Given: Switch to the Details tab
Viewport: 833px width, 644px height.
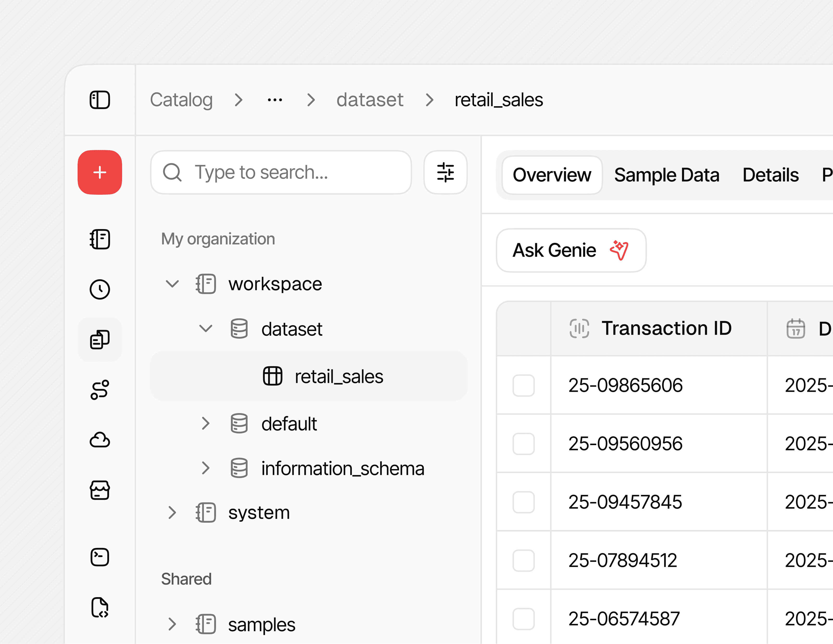Looking at the screenshot, I should [771, 175].
